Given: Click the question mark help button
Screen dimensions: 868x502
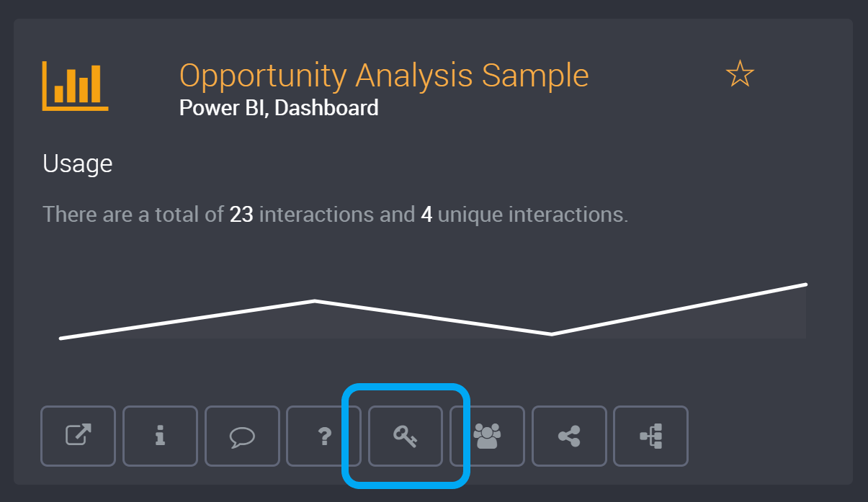Looking at the screenshot, I should (x=324, y=436).
